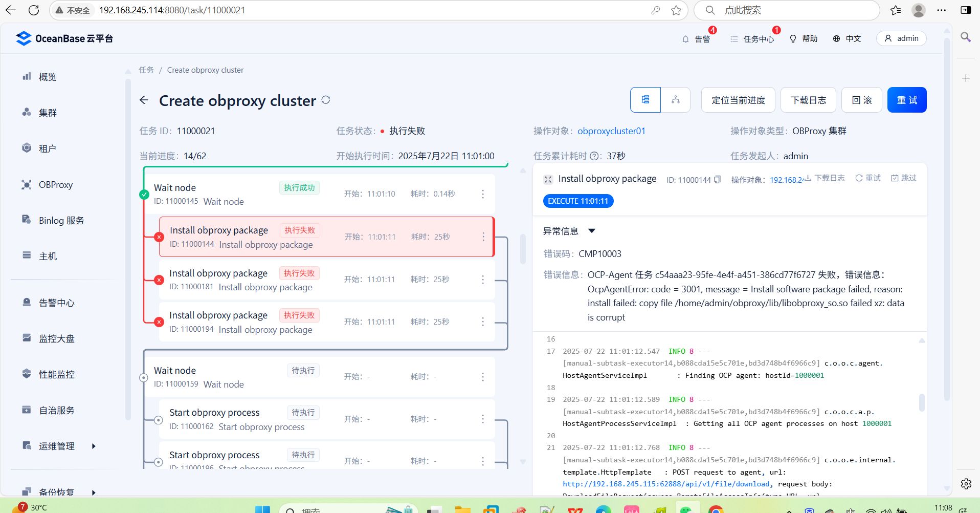Switch language from Chinese
980x513 pixels.
[x=847, y=39]
